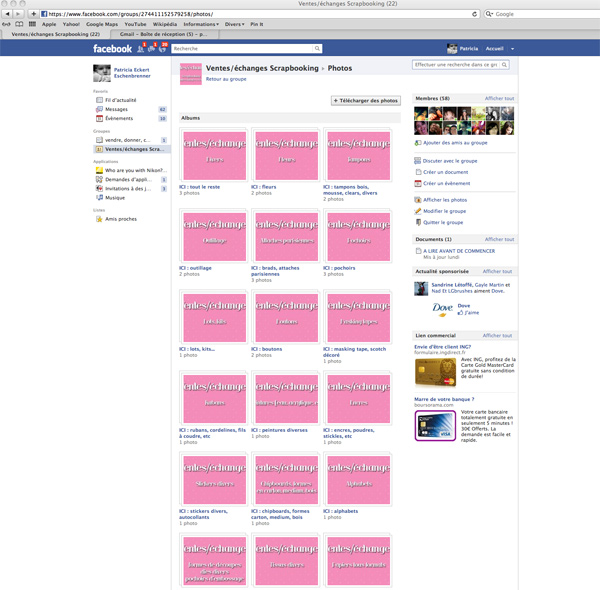Click Quitter le groupe link
The image size is (600, 590).
tap(443, 222)
